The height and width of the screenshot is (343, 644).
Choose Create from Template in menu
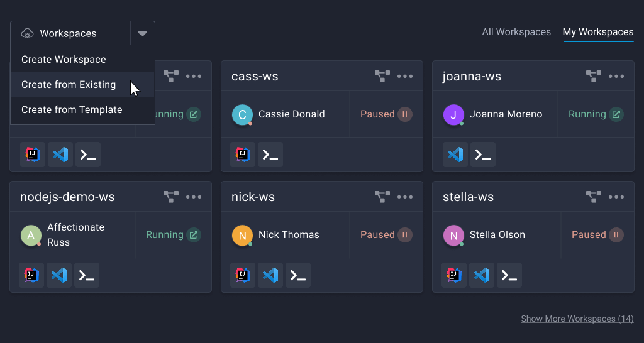(72, 110)
